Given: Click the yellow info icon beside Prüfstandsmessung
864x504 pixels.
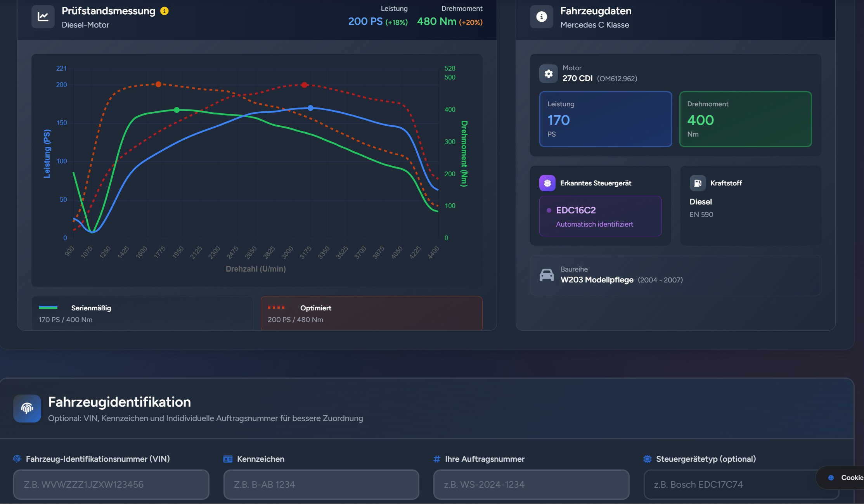Looking at the screenshot, I should 164,11.
